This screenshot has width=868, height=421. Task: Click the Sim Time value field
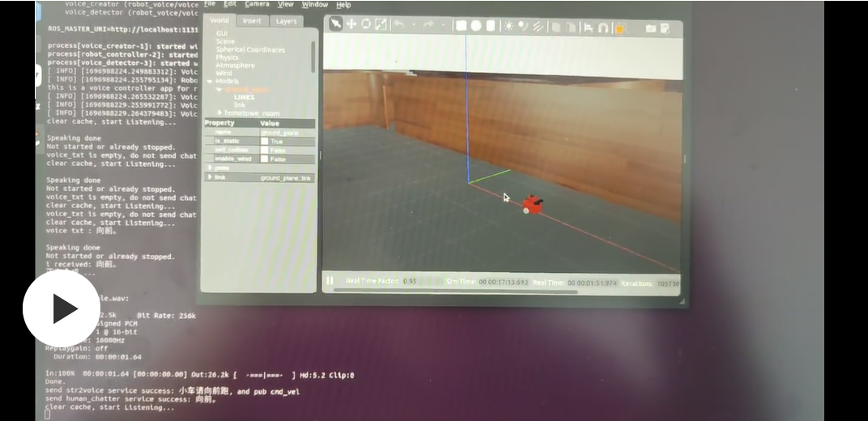tap(503, 282)
